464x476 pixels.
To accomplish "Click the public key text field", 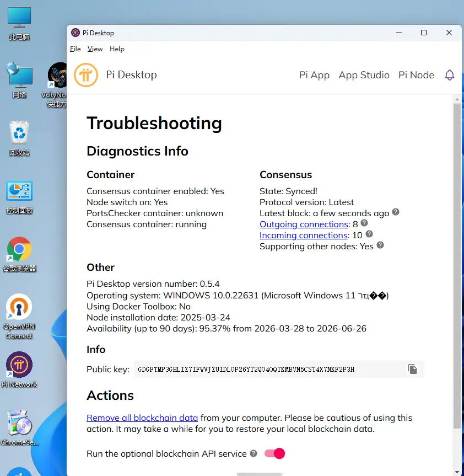I will [279, 370].
